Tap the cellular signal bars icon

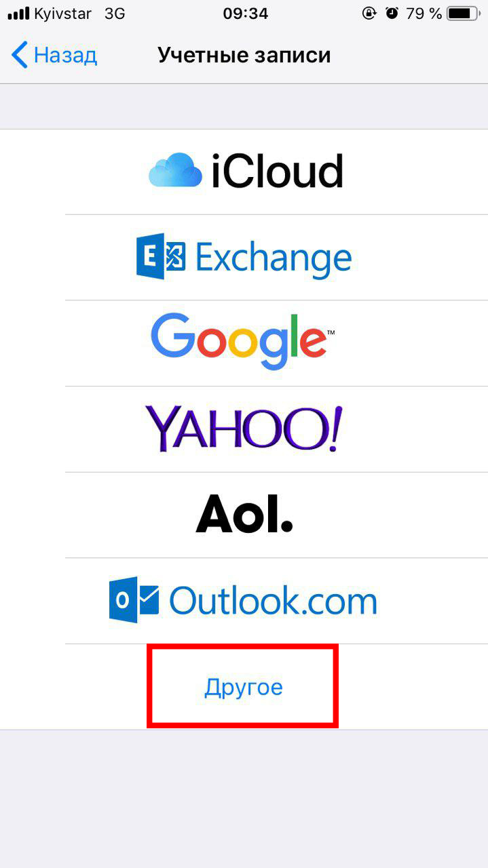(18, 14)
